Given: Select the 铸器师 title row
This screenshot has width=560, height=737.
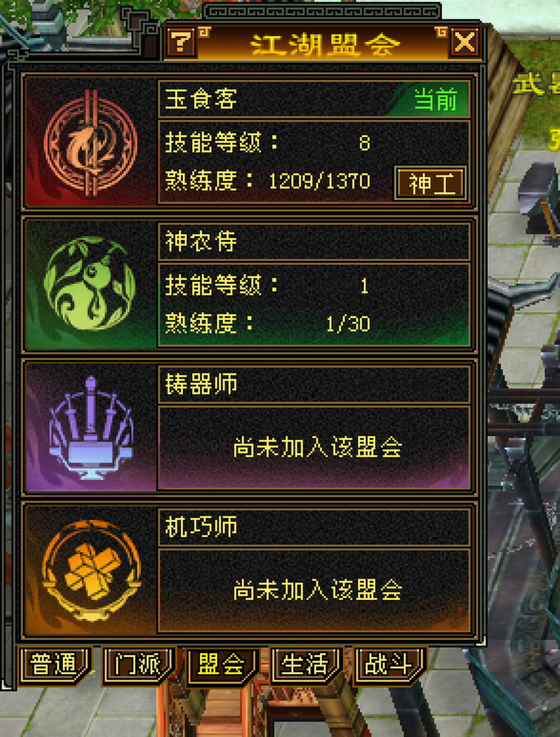Looking at the screenshot, I should tap(314, 385).
